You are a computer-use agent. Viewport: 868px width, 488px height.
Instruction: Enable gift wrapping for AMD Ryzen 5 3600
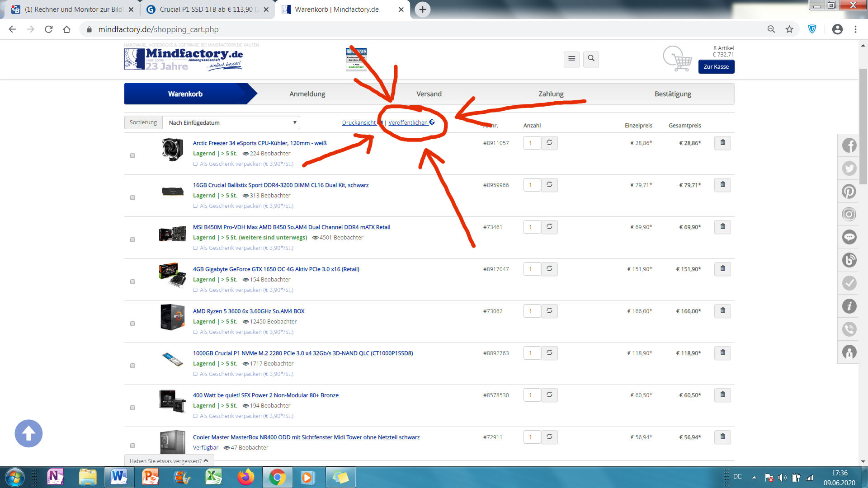tap(195, 332)
